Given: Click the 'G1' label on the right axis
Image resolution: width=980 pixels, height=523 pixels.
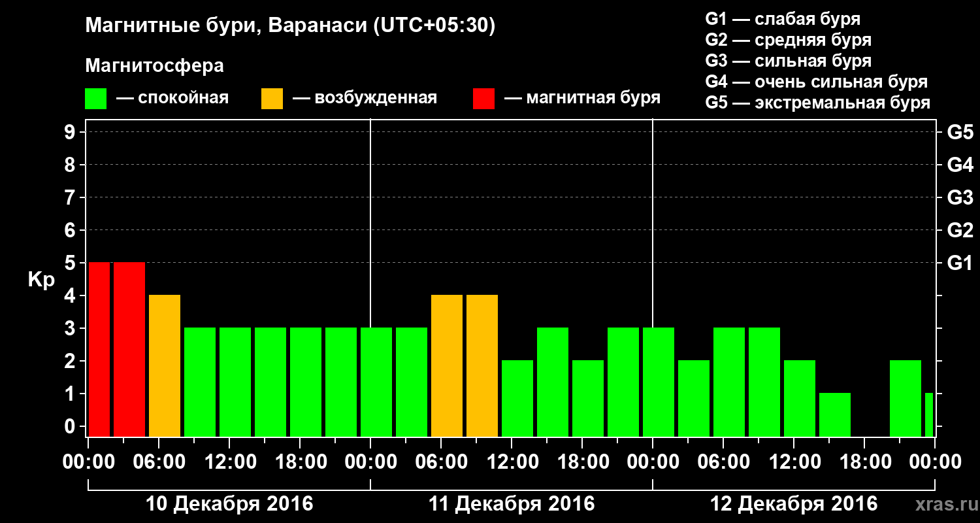Looking at the screenshot, I should [960, 263].
